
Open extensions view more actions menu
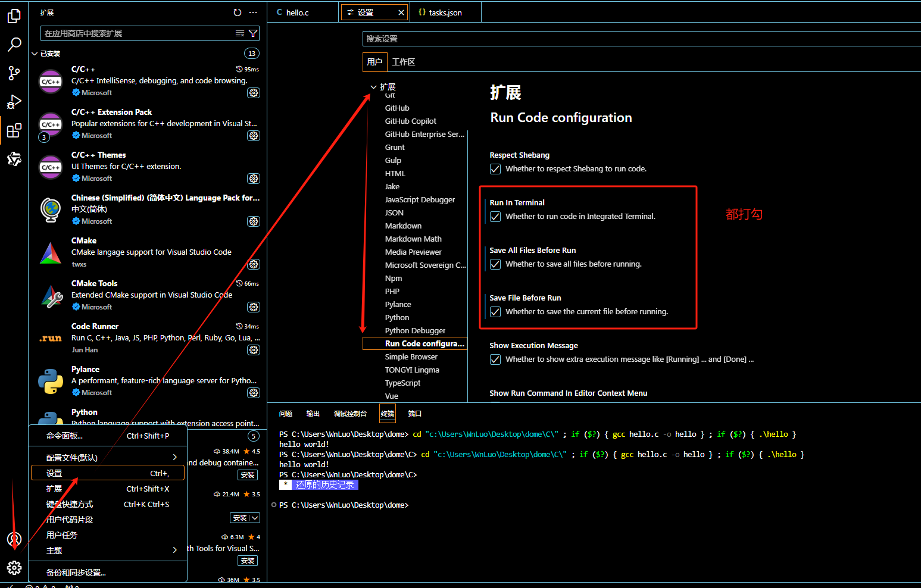(x=253, y=12)
